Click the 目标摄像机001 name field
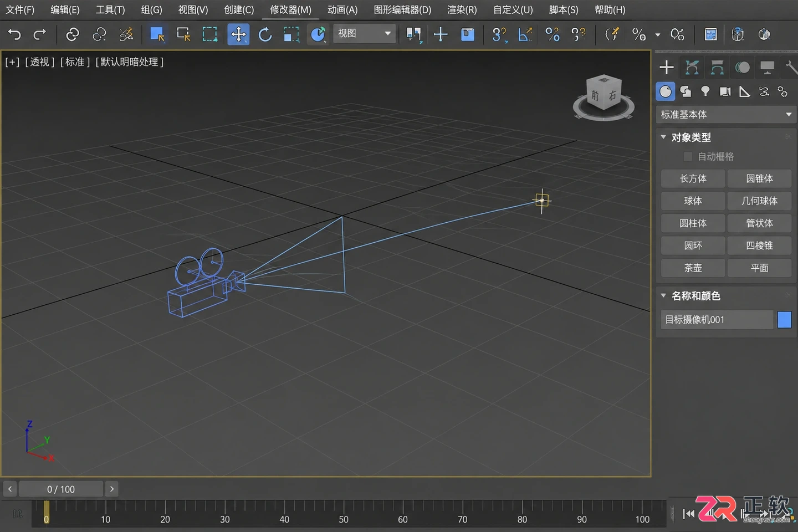The width and height of the screenshot is (798, 532). [x=717, y=319]
